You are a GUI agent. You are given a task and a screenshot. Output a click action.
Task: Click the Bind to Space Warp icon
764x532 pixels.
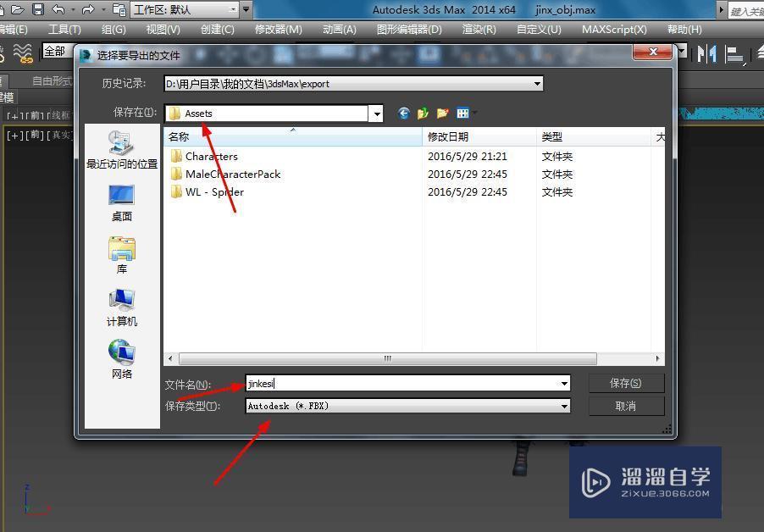(22, 53)
